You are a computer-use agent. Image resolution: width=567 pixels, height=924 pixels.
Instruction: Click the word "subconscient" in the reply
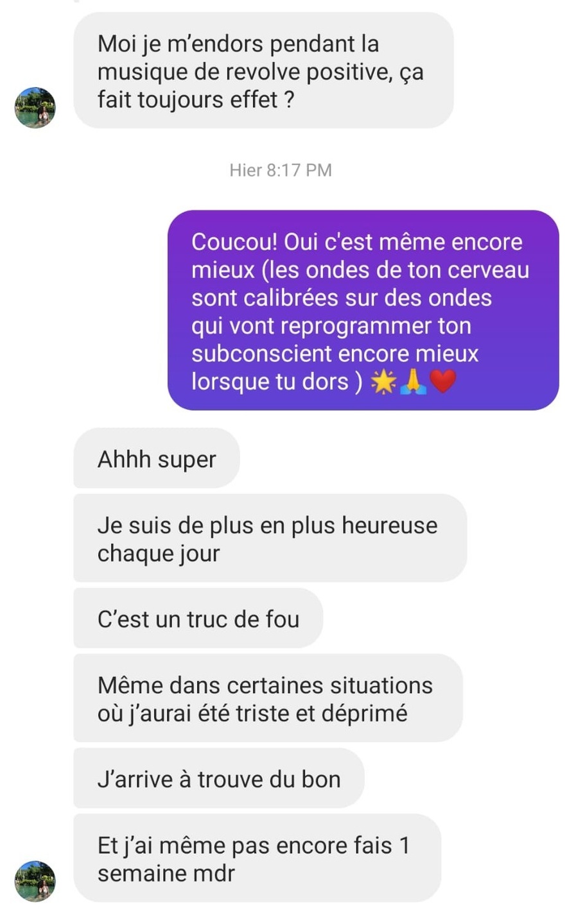[262, 354]
